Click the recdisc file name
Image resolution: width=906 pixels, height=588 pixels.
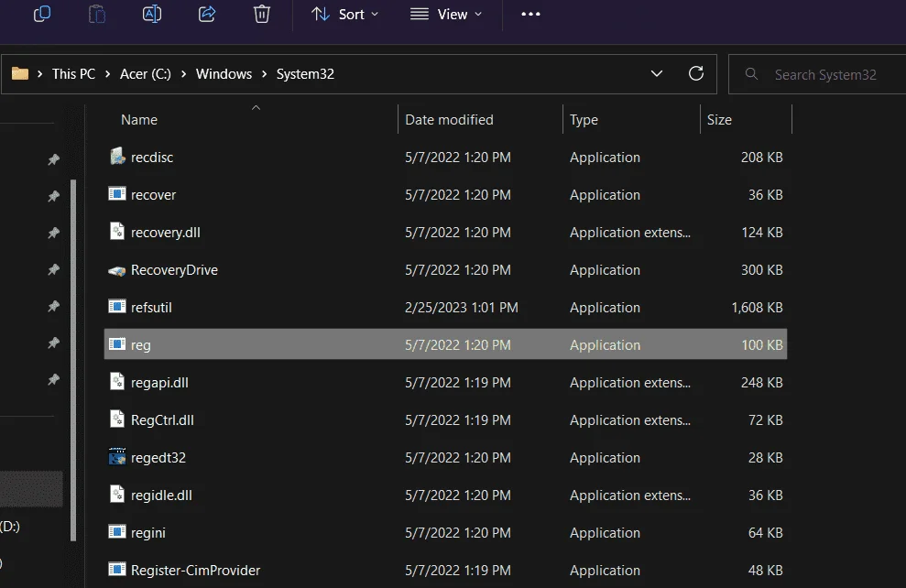coord(152,158)
